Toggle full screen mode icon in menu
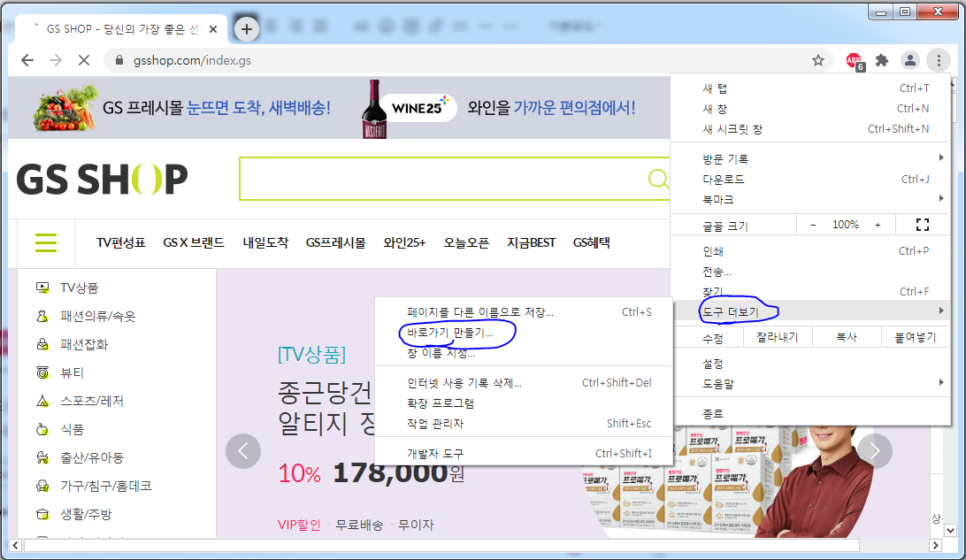Image resolution: width=966 pixels, height=560 pixels. (x=923, y=225)
